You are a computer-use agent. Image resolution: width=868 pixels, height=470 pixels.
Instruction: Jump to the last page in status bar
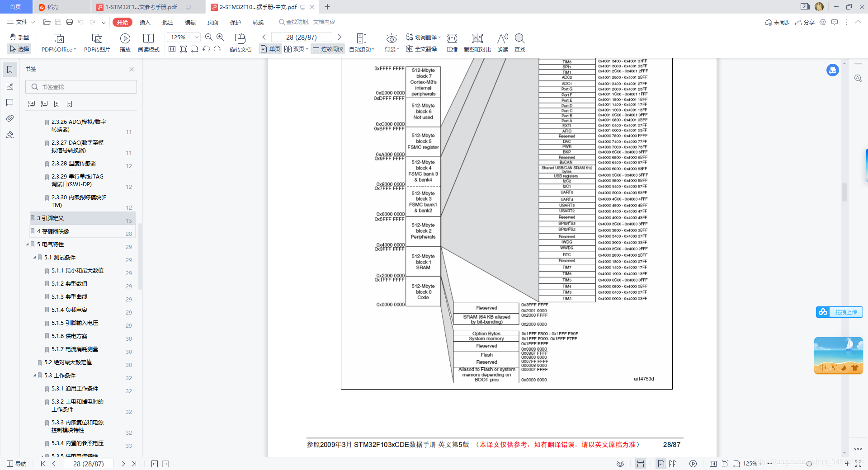[x=134, y=464]
